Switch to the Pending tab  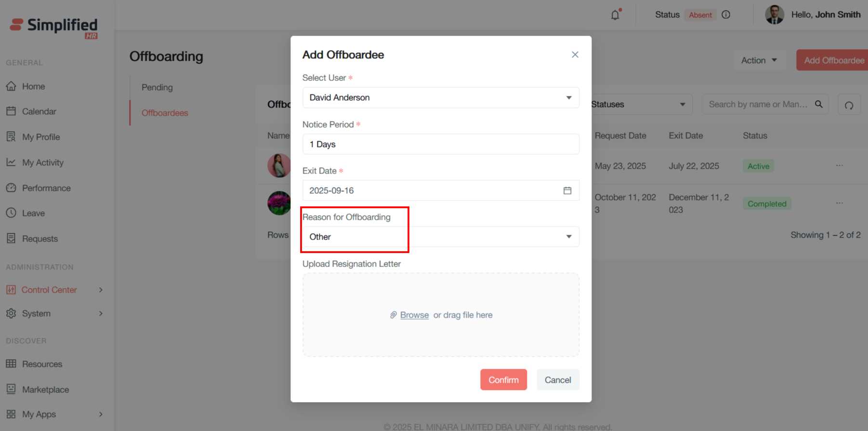tap(157, 87)
